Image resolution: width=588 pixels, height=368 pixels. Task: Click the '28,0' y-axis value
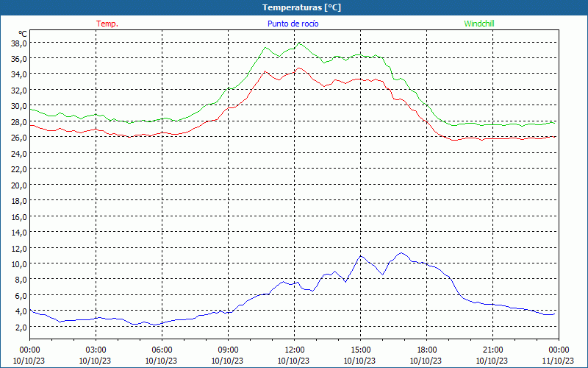coord(19,122)
